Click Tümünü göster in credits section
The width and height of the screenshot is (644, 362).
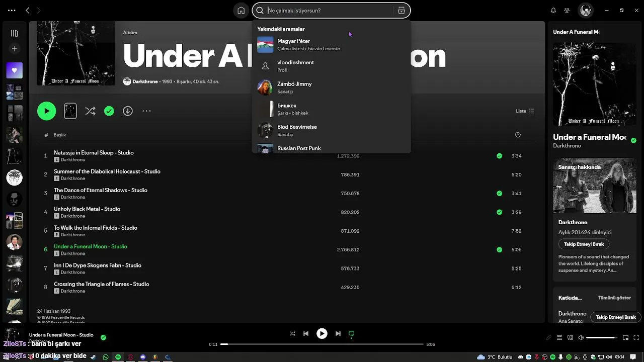click(614, 298)
